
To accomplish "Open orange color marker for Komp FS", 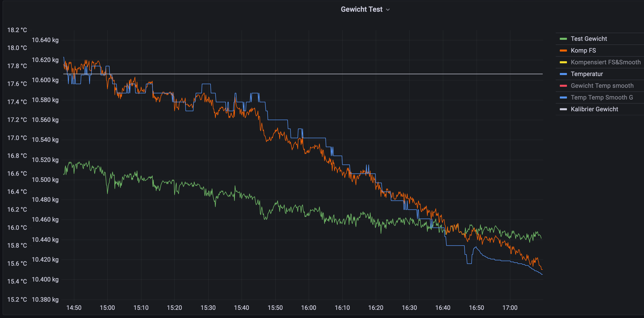I will pyautogui.click(x=563, y=51).
